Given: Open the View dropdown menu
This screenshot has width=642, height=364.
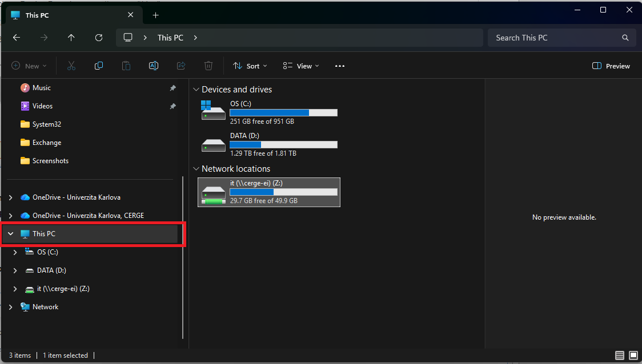Looking at the screenshot, I should click(x=301, y=66).
